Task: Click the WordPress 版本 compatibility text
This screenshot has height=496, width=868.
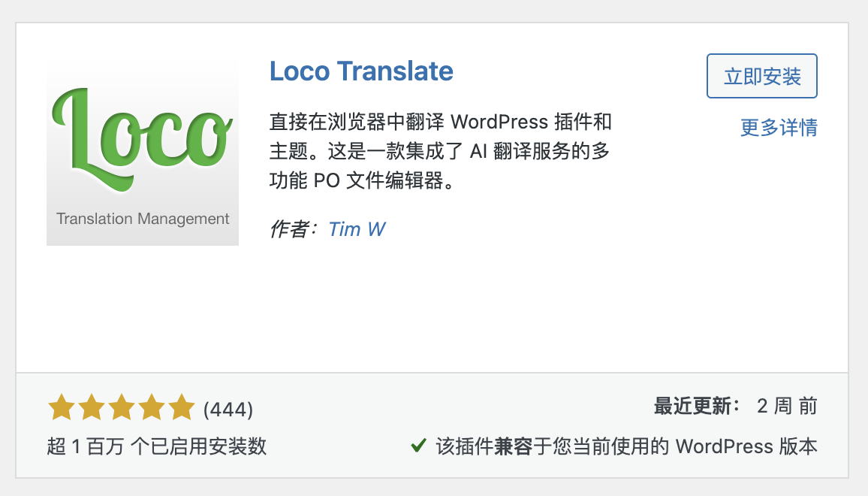Action: pyautogui.click(x=746, y=446)
